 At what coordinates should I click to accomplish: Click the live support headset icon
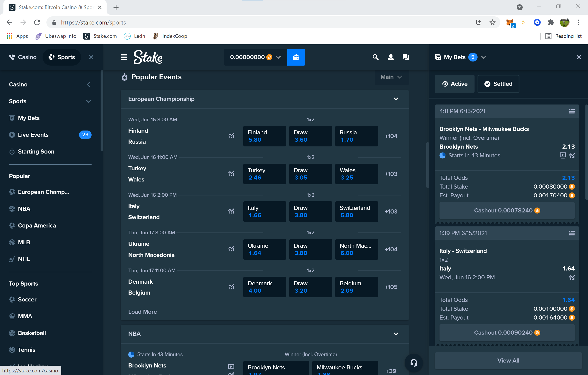coord(413,363)
